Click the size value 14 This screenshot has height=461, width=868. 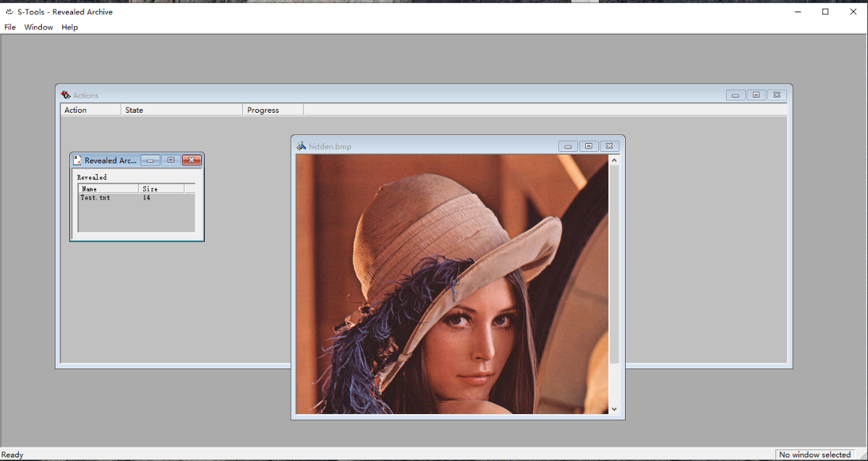pyautogui.click(x=146, y=198)
